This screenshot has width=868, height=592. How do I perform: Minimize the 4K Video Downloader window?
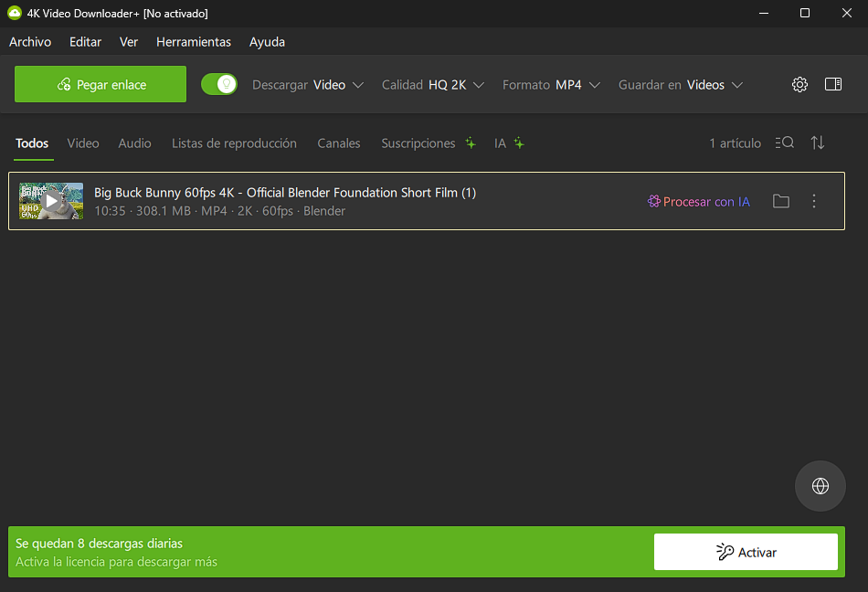coord(764,13)
